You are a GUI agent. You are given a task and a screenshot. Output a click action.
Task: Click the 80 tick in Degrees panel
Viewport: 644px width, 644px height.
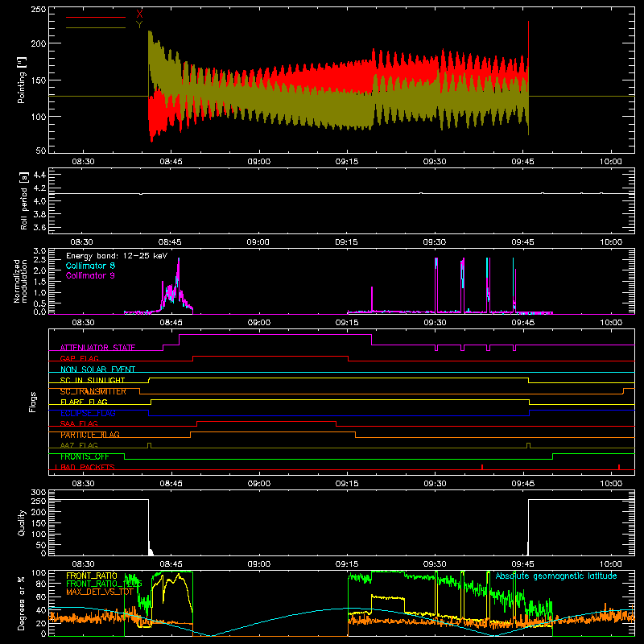pyautogui.click(x=41, y=584)
